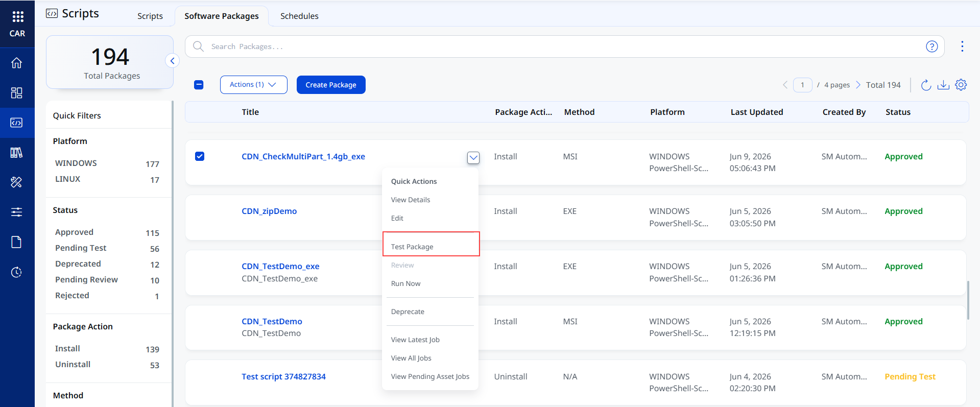Screen dimensions: 980x407
Task: Click the page number input box
Action: click(802, 85)
